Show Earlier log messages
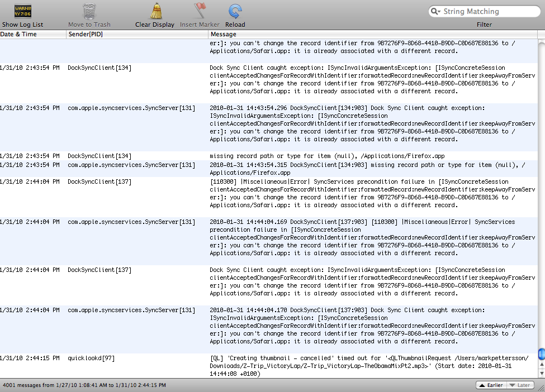Screen dimensions: 545x392 pos(491,385)
